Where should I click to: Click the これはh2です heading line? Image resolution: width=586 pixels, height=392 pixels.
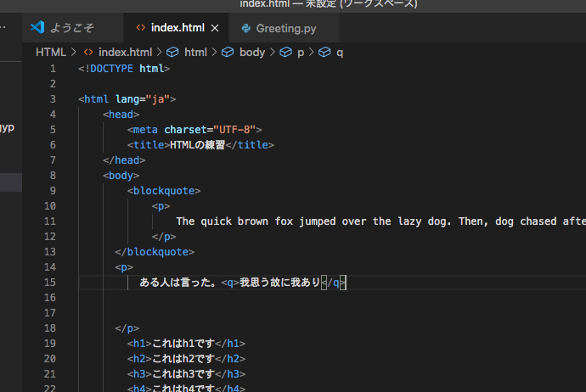(186, 359)
